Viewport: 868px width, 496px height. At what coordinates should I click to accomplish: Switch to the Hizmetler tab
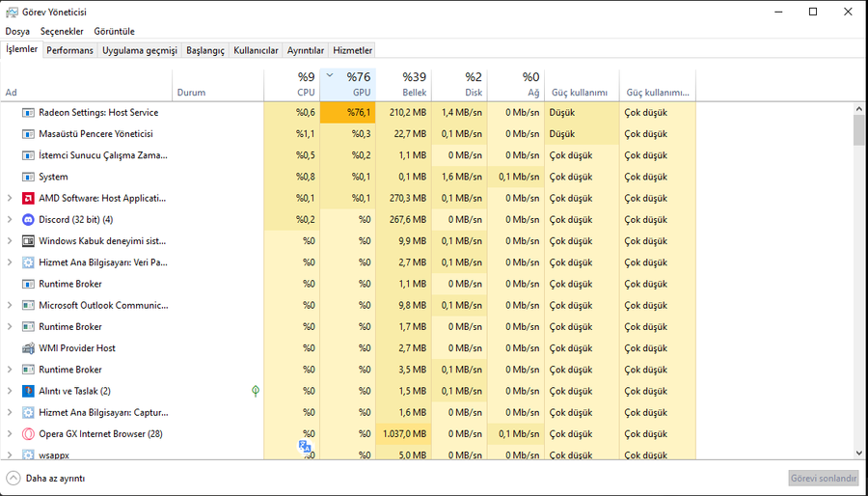352,50
